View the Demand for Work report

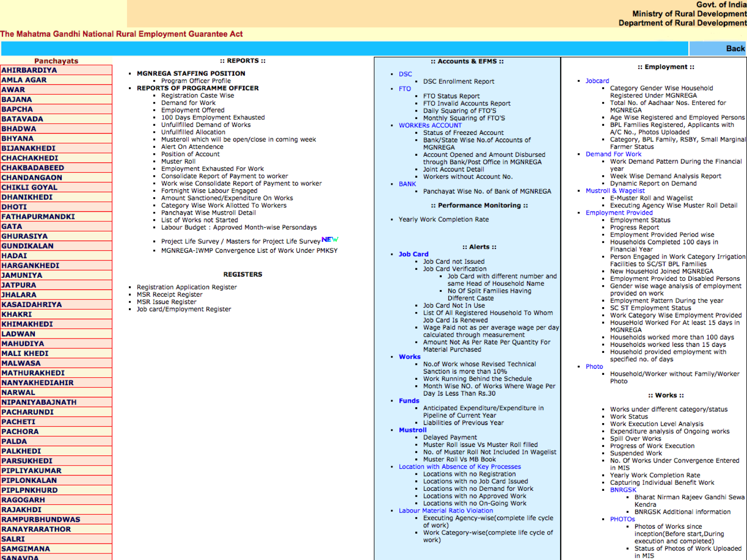click(188, 103)
